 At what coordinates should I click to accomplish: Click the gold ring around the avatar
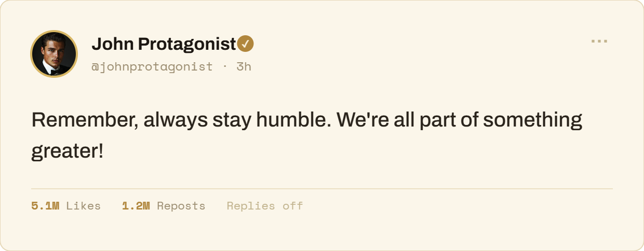pyautogui.click(x=55, y=32)
